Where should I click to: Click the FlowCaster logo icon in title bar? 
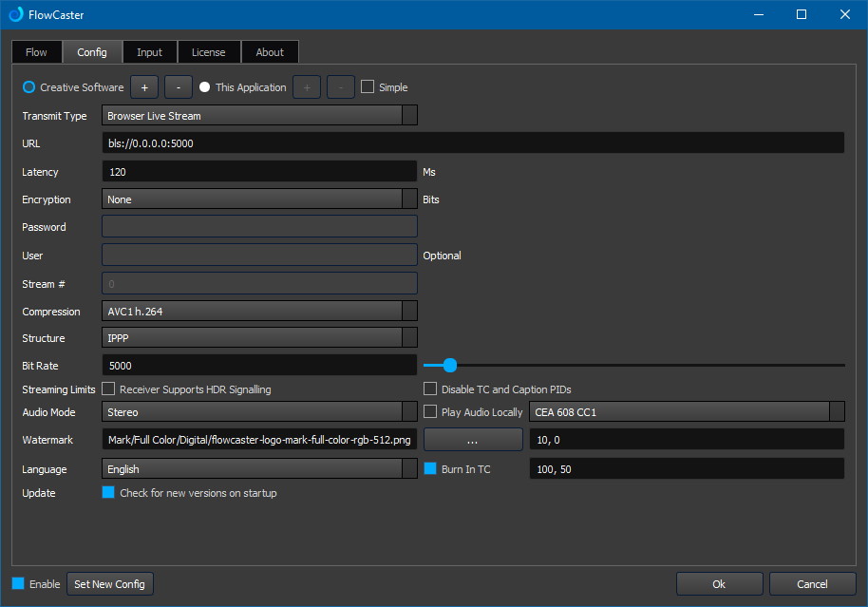[x=16, y=14]
